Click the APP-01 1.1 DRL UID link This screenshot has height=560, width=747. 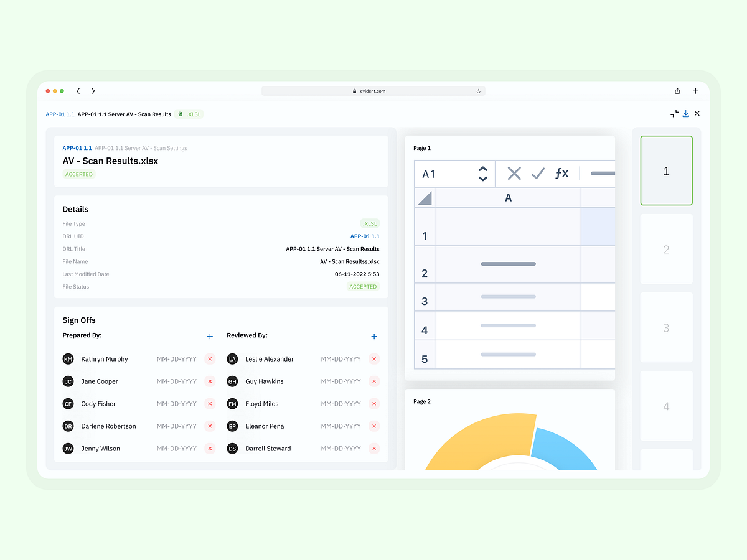point(365,236)
